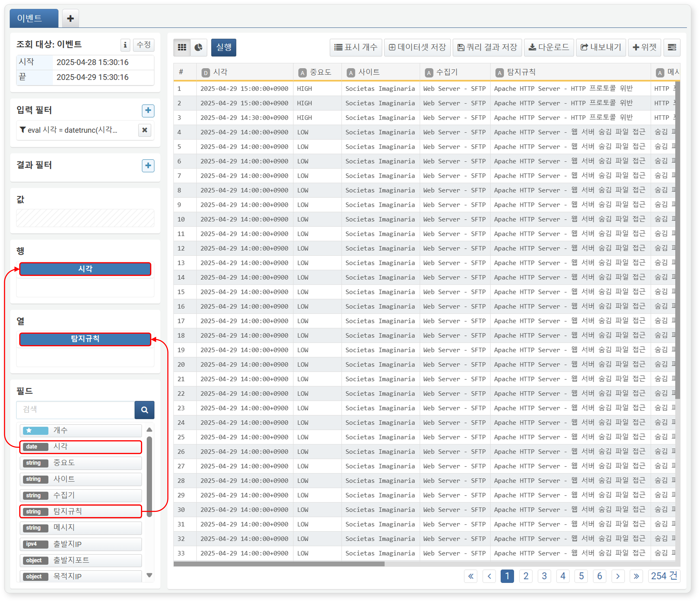
Task: Open the hamburger menu at toolbar end
Action: [x=672, y=47]
